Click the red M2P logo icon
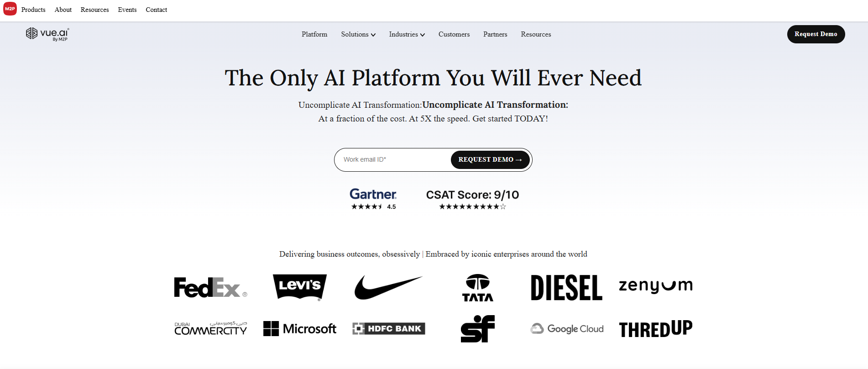The width and height of the screenshot is (868, 369). (10, 9)
